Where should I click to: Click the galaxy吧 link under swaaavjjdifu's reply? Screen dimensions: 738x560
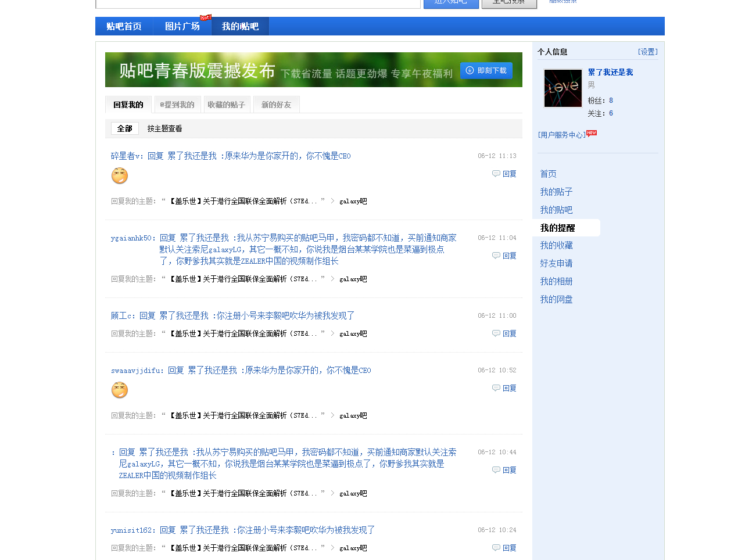353,415
